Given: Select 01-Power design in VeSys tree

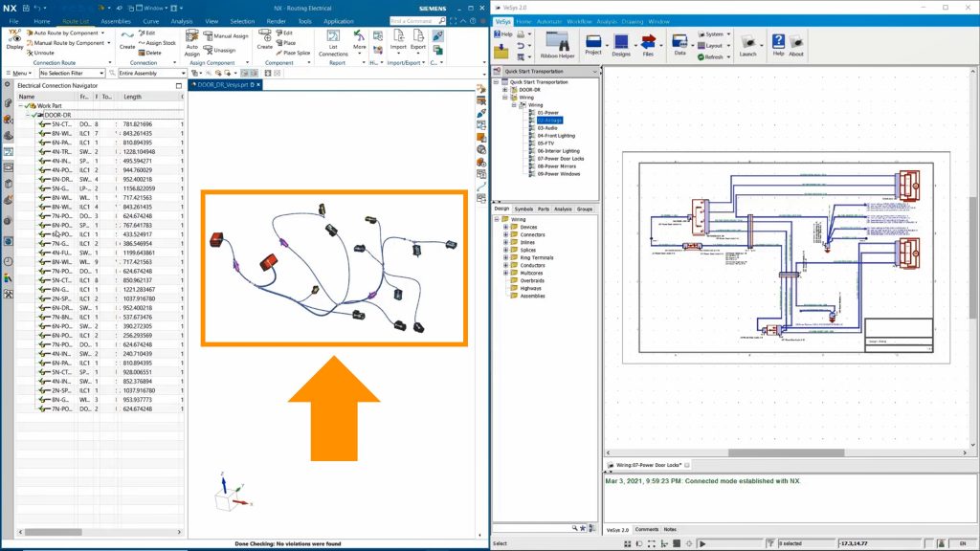Looking at the screenshot, I should [547, 113].
